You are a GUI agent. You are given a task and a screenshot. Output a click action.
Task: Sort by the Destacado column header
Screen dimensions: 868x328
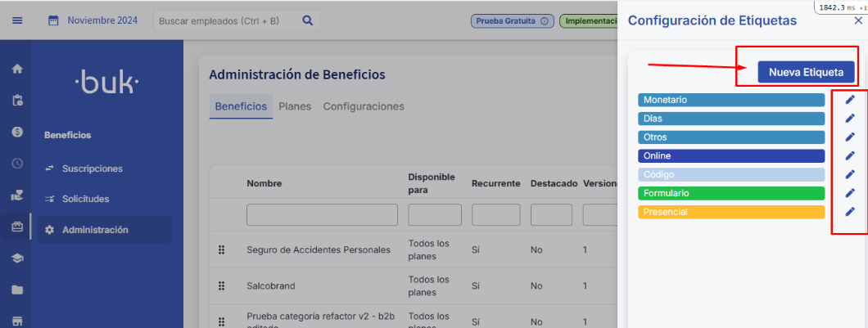pyautogui.click(x=554, y=183)
